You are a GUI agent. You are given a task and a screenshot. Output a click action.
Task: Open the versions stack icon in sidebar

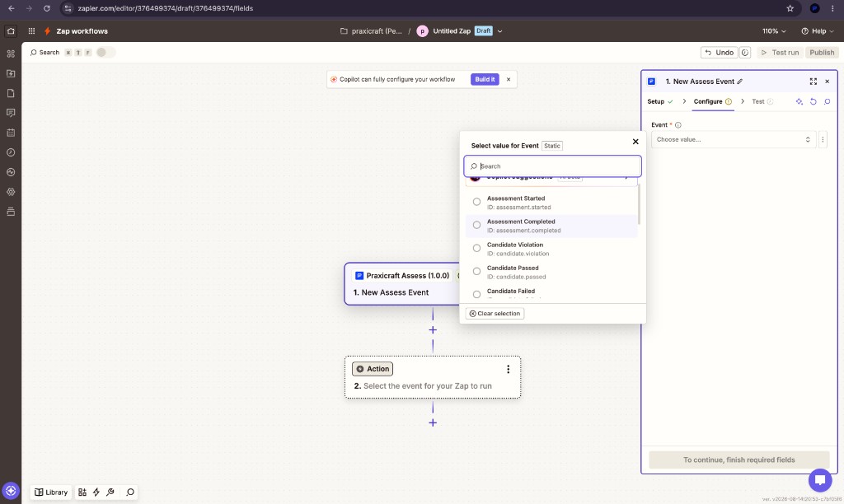tap(10, 212)
